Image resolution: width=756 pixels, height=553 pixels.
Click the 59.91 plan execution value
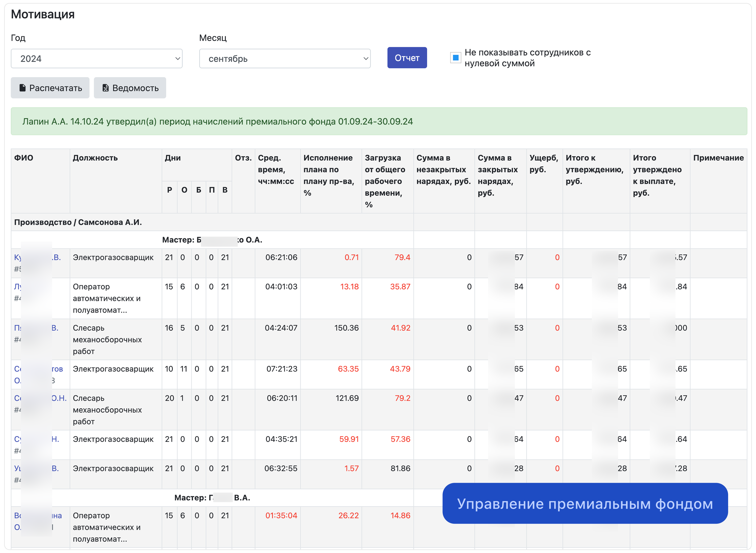pyautogui.click(x=349, y=440)
